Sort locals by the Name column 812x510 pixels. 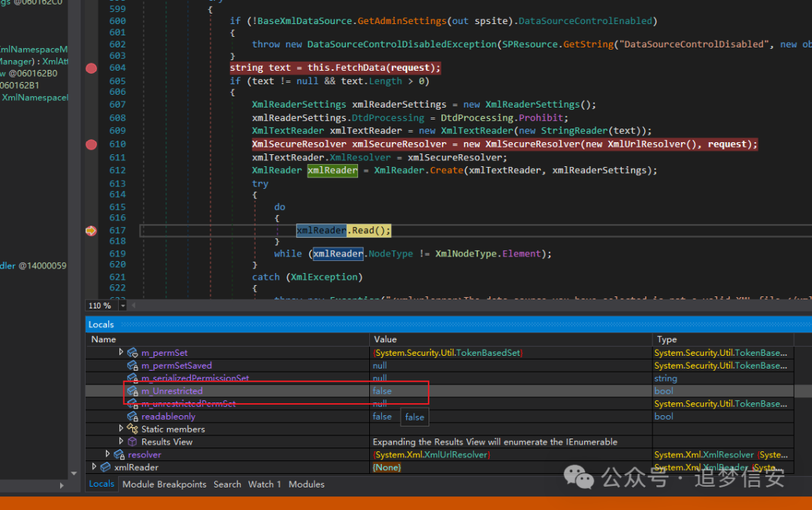(x=227, y=339)
